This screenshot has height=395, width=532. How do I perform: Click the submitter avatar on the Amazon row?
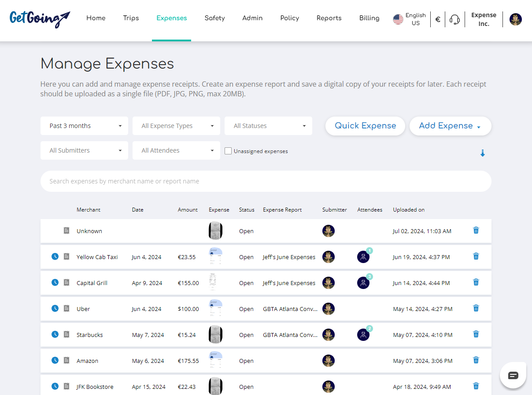tap(329, 360)
